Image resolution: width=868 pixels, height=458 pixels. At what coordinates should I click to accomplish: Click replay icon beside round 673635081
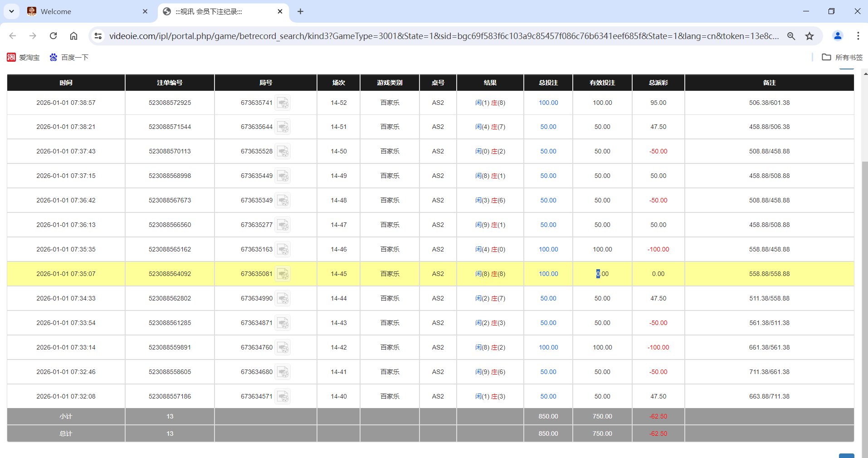click(283, 274)
